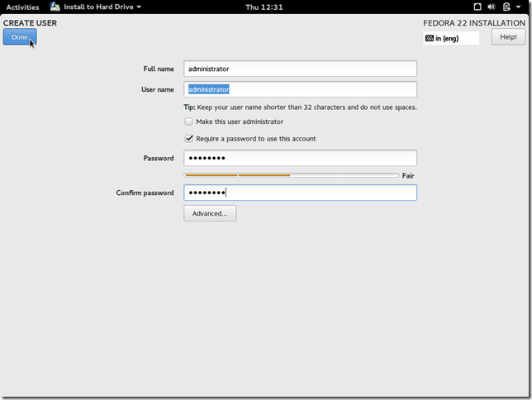Click the Confirm password field
Viewport: 532px width, 400px height.
[300, 193]
